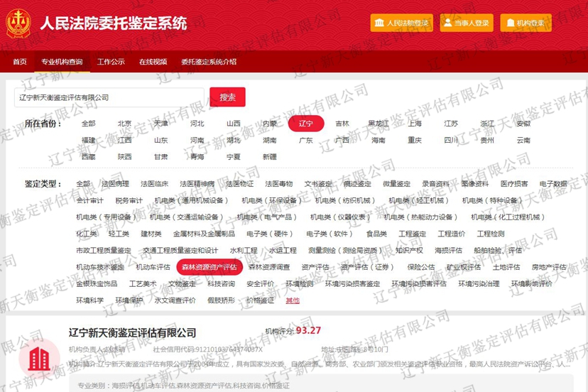Click the 专业类别 line of the result
588x392 pixels.
[x=184, y=386]
